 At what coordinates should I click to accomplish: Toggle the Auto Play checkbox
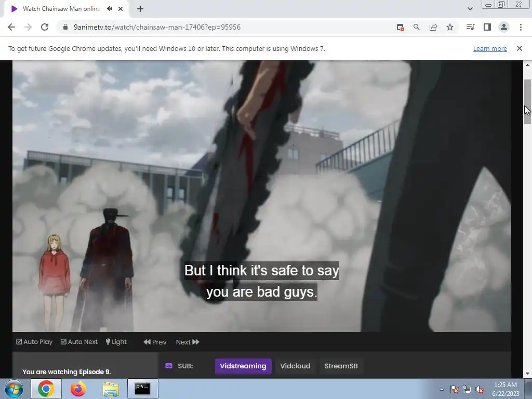[34, 342]
